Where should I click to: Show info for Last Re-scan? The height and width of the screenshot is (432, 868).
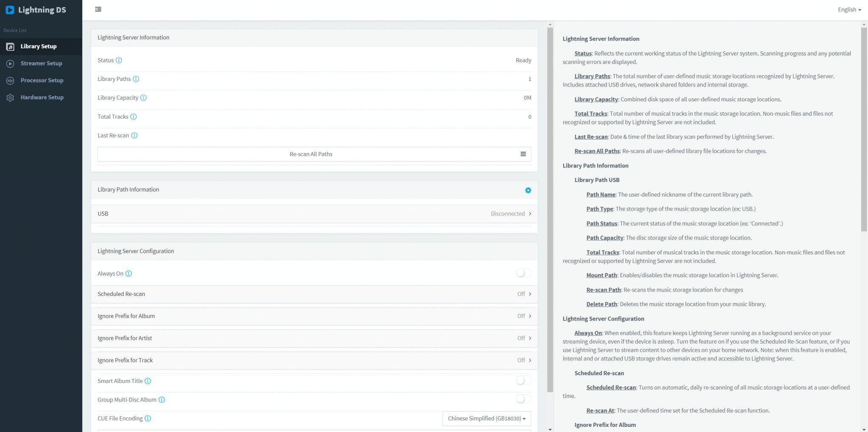point(134,135)
